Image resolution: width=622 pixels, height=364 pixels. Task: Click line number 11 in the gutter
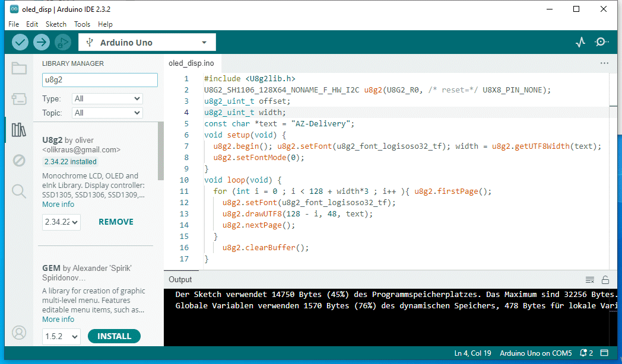(x=184, y=191)
